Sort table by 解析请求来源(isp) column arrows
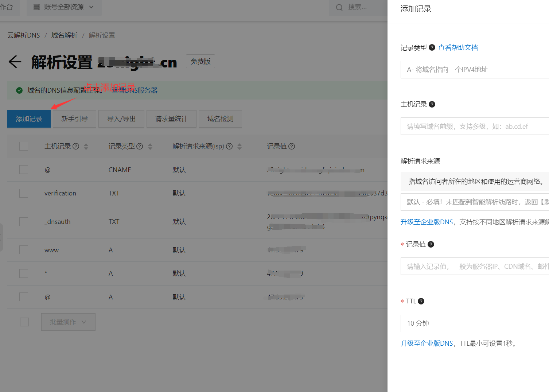Image resolution: width=549 pixels, height=392 pixels. pyautogui.click(x=240, y=147)
